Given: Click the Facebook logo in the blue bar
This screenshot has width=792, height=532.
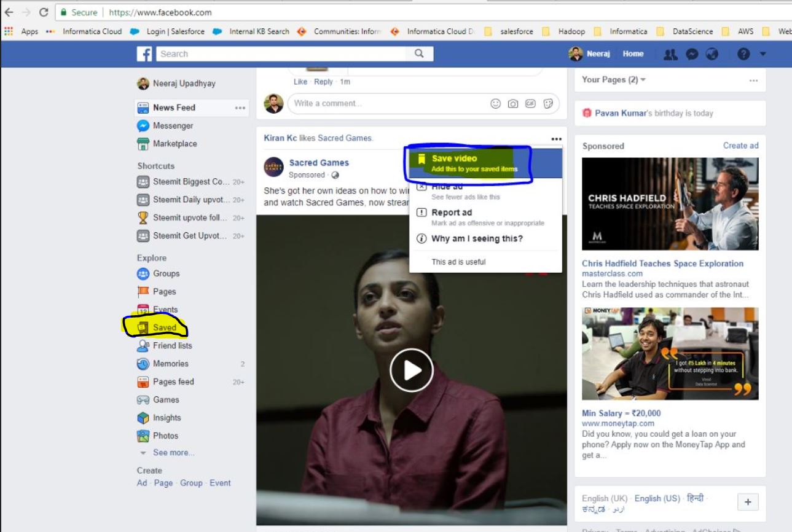Looking at the screenshot, I should [x=144, y=54].
